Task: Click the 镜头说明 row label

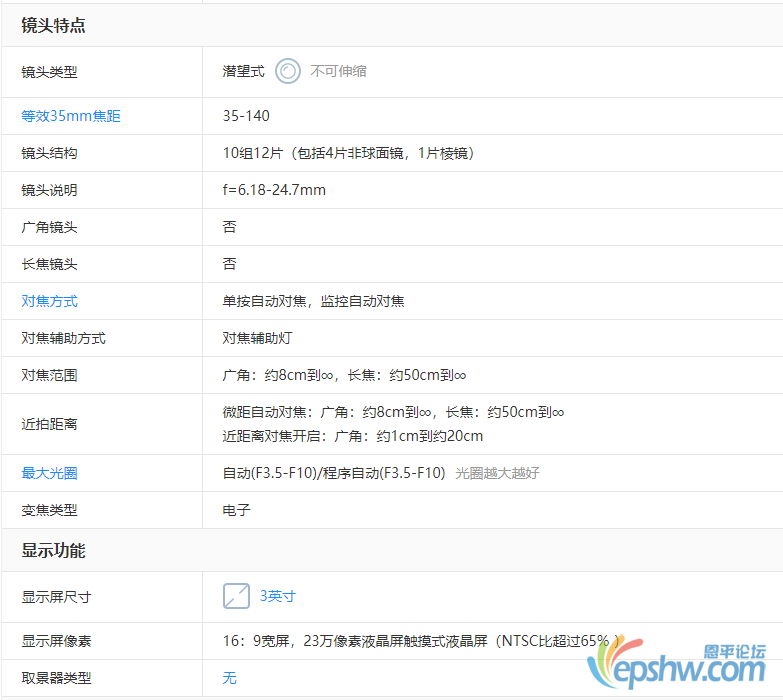Action: (49, 190)
